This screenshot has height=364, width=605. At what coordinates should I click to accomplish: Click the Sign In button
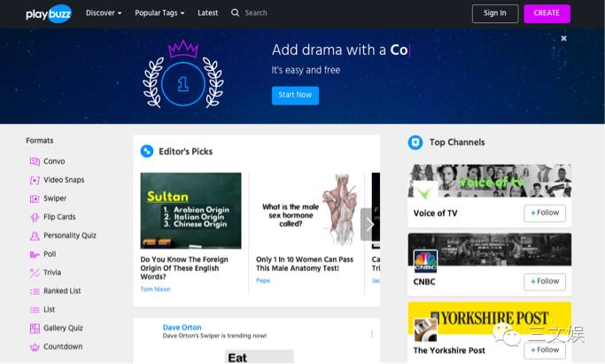coord(495,13)
